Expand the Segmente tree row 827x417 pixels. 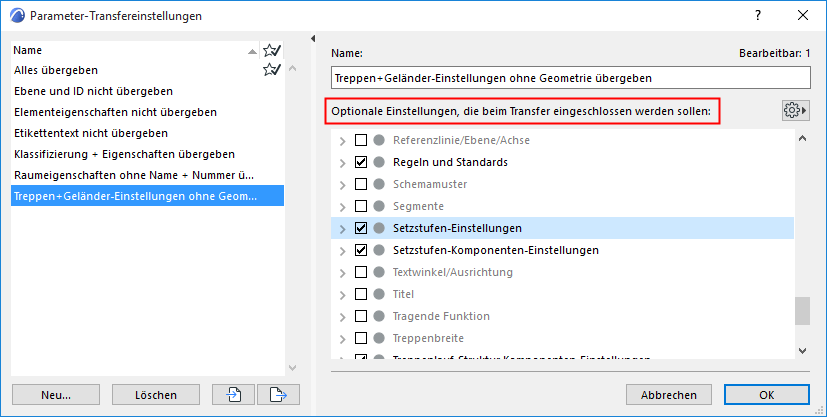click(343, 206)
